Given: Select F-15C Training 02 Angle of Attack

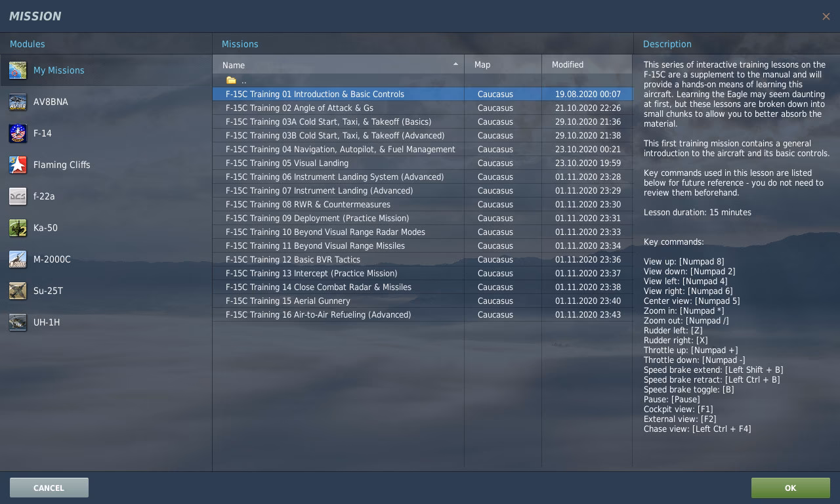Looking at the screenshot, I should [x=306, y=108].
